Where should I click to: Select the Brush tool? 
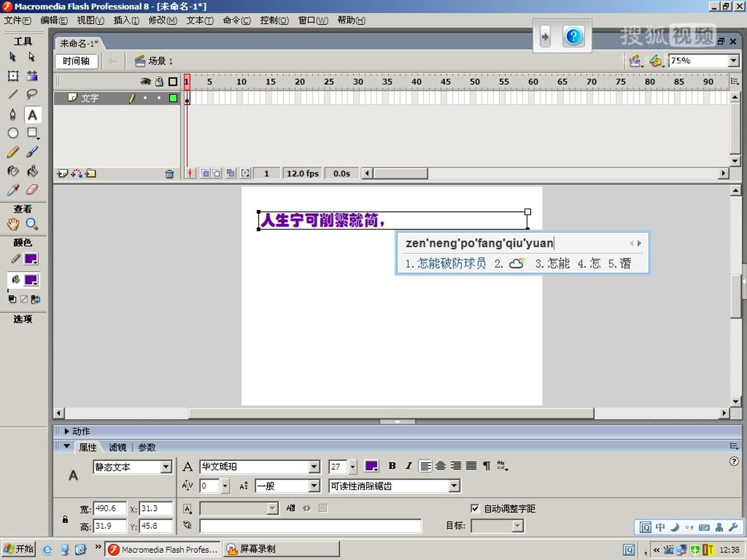coord(32,151)
